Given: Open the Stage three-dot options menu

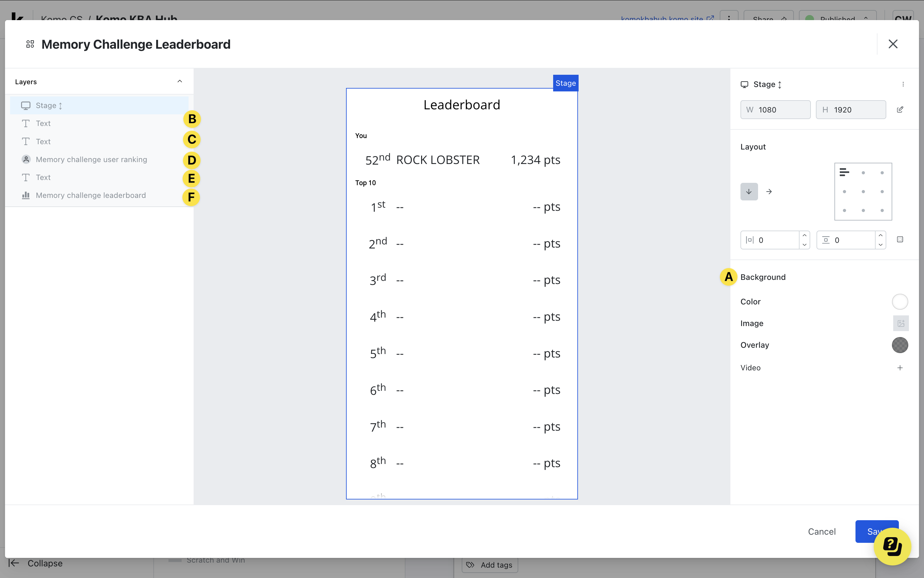Looking at the screenshot, I should point(903,85).
